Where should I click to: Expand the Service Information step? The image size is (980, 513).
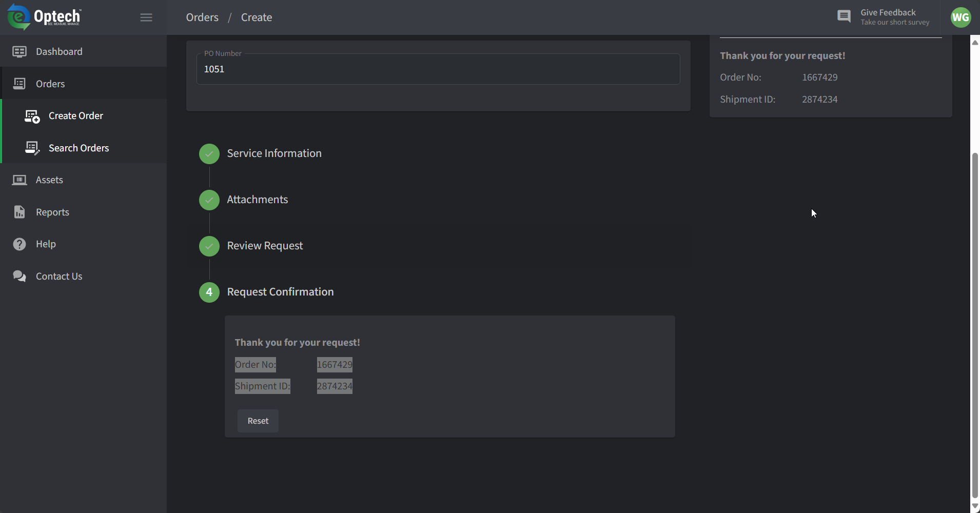point(274,153)
